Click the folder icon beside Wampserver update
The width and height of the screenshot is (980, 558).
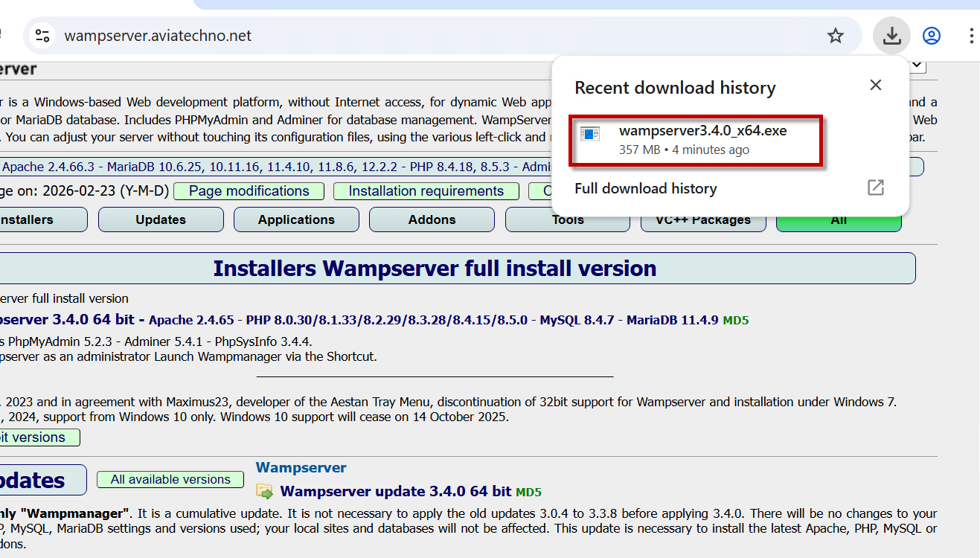[x=264, y=491]
